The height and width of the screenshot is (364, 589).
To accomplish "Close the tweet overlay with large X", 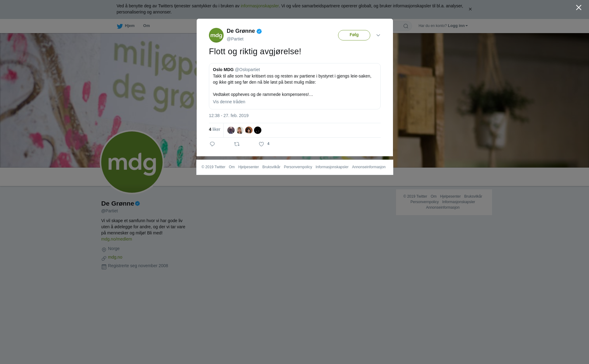I will tap(579, 8).
